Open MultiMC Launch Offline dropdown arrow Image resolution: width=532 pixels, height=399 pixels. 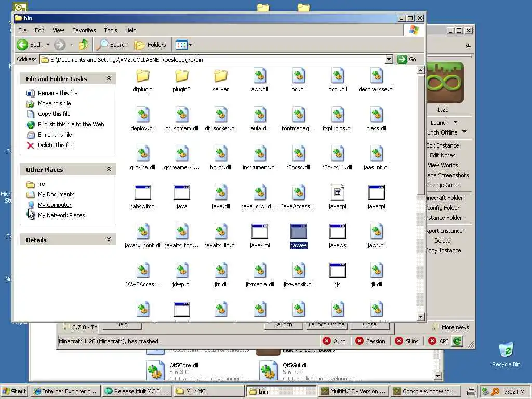click(x=464, y=132)
